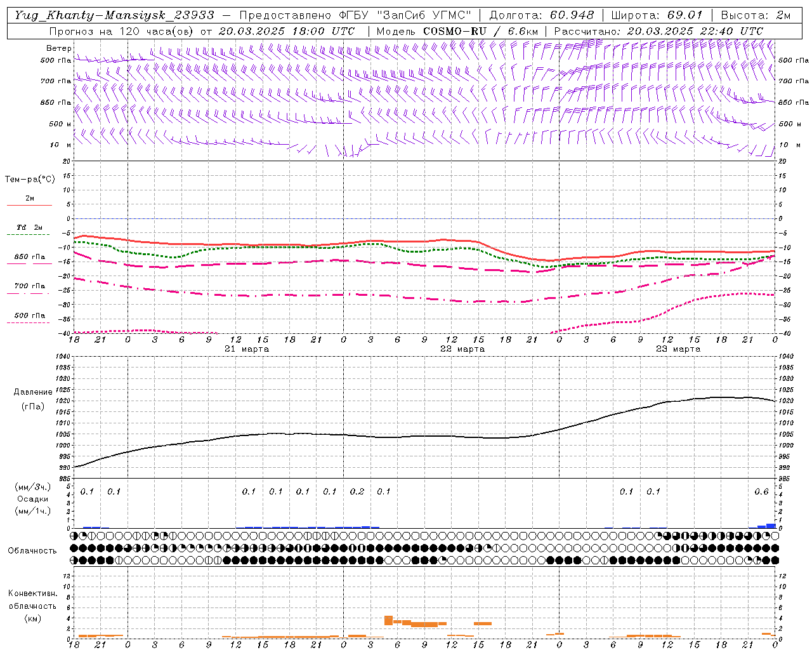Click the (гПа) unit label under Давление
The width and height of the screenshot is (812, 650).
tap(33, 407)
